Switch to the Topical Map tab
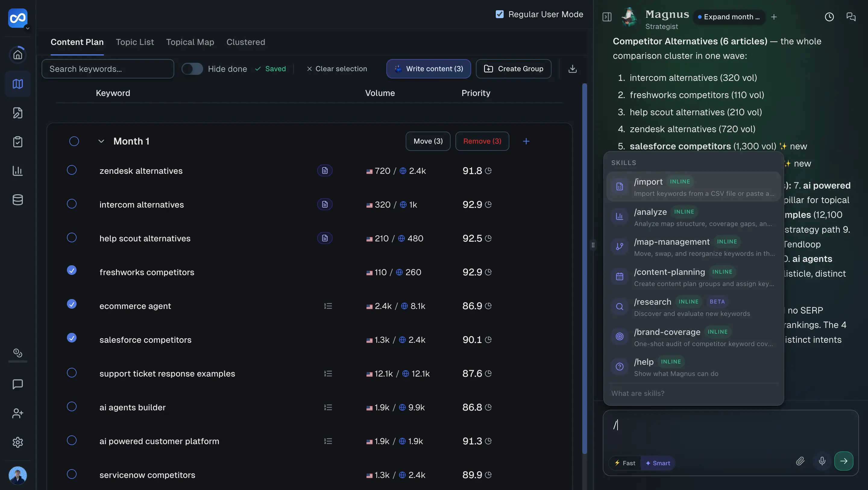 (190, 42)
